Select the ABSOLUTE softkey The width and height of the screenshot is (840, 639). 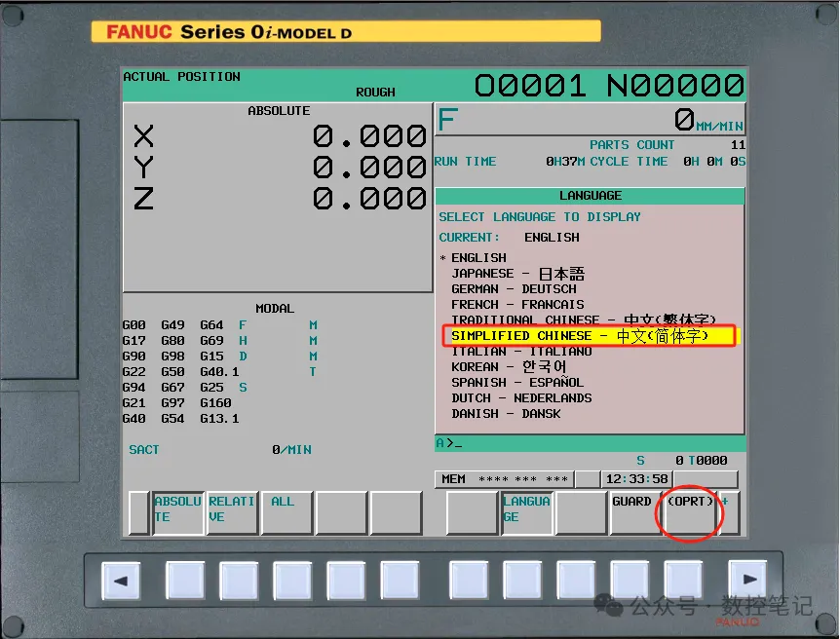click(178, 513)
